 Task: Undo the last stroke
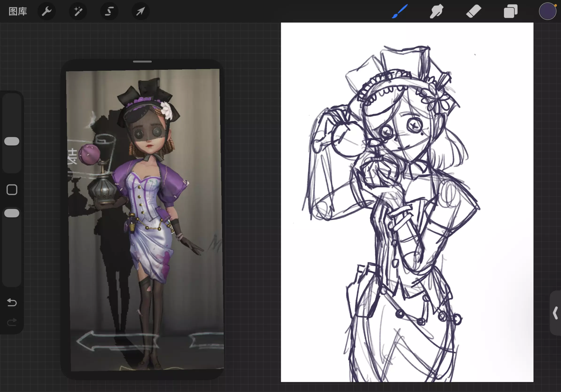pos(12,302)
